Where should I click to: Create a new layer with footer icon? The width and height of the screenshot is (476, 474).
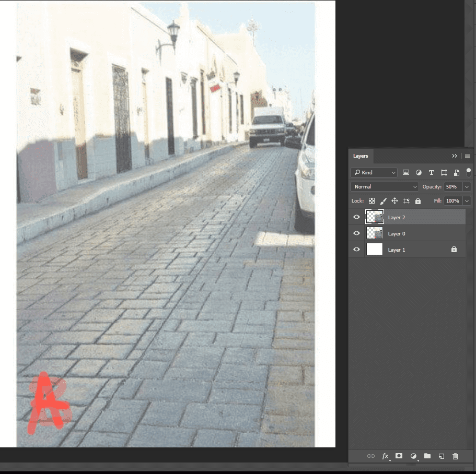coord(441,456)
